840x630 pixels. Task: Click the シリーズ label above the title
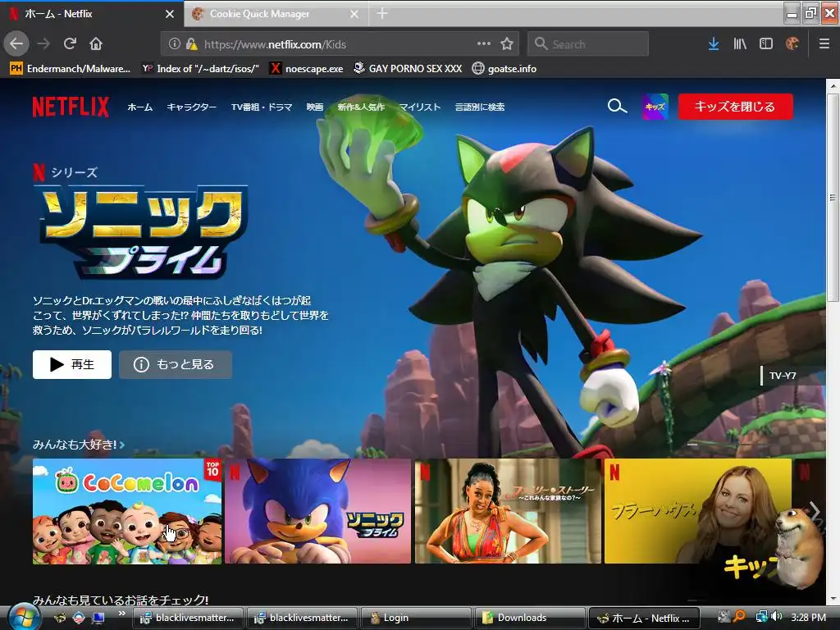(74, 172)
